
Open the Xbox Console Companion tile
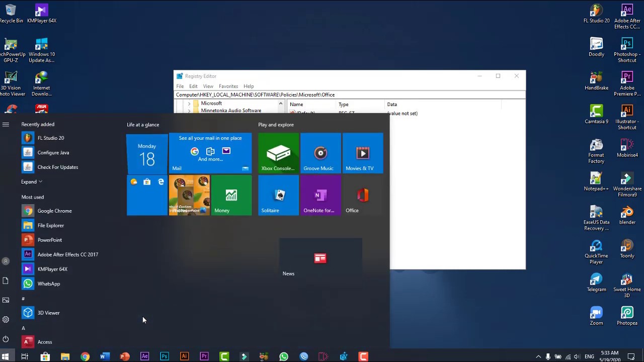tap(278, 153)
